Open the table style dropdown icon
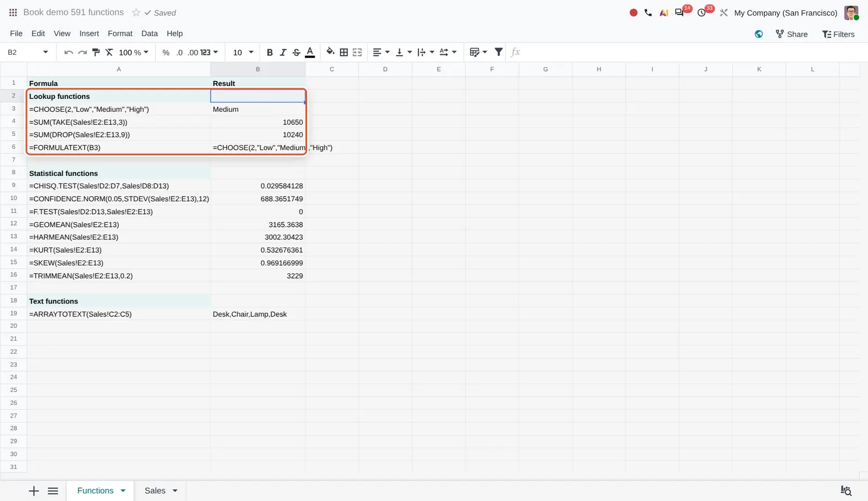868x501 pixels. point(478,52)
